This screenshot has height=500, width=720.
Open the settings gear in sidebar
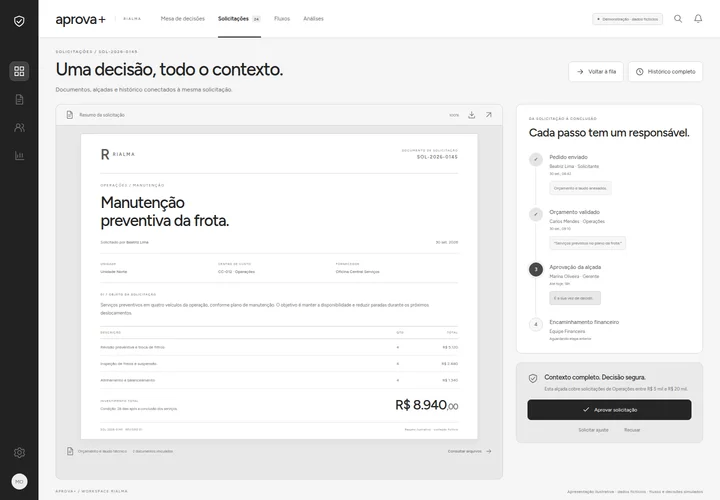pos(19,453)
